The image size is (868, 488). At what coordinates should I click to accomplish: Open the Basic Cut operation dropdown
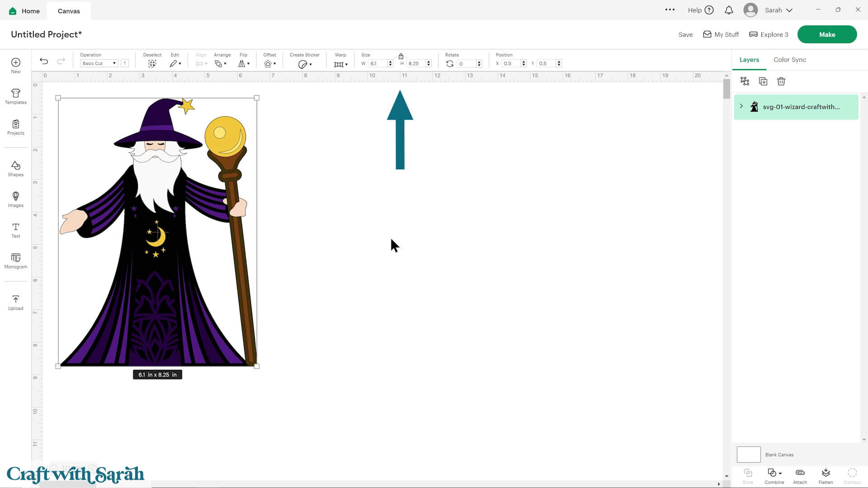click(x=99, y=63)
